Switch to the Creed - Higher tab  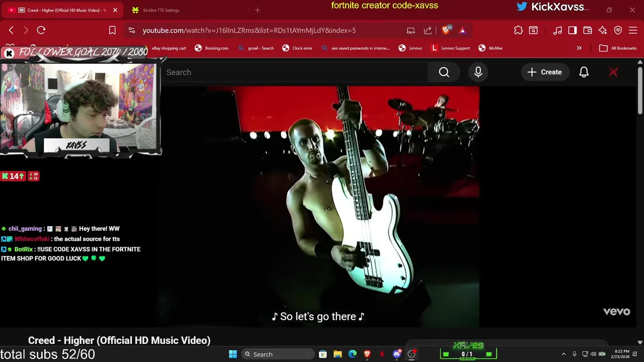[63, 10]
